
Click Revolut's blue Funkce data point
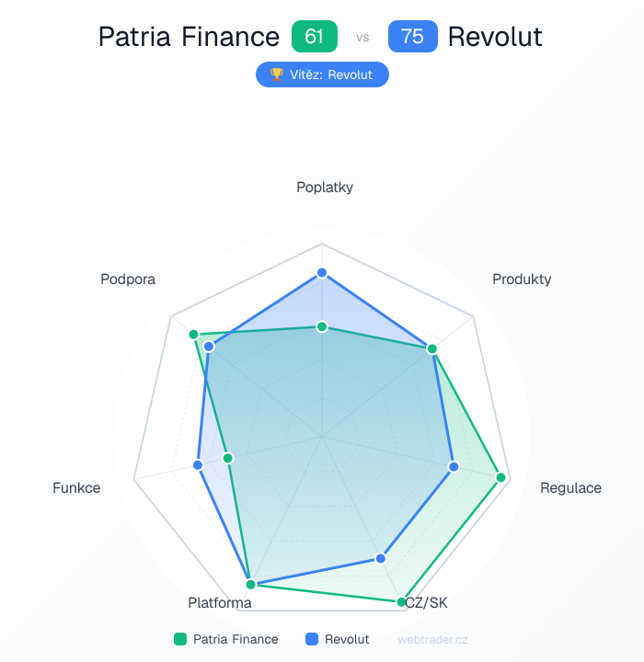tap(198, 465)
